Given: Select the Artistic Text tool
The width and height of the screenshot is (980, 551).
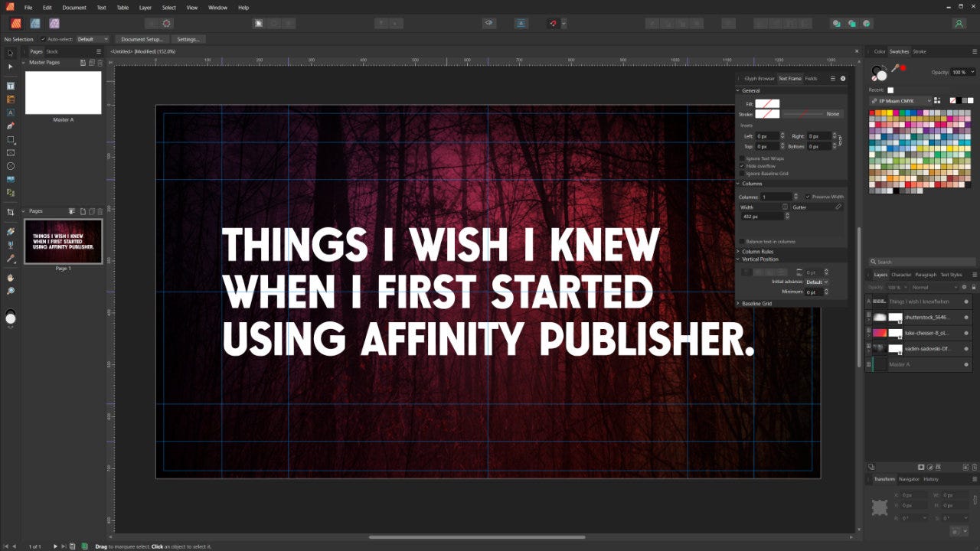Looking at the screenshot, I should [x=10, y=112].
